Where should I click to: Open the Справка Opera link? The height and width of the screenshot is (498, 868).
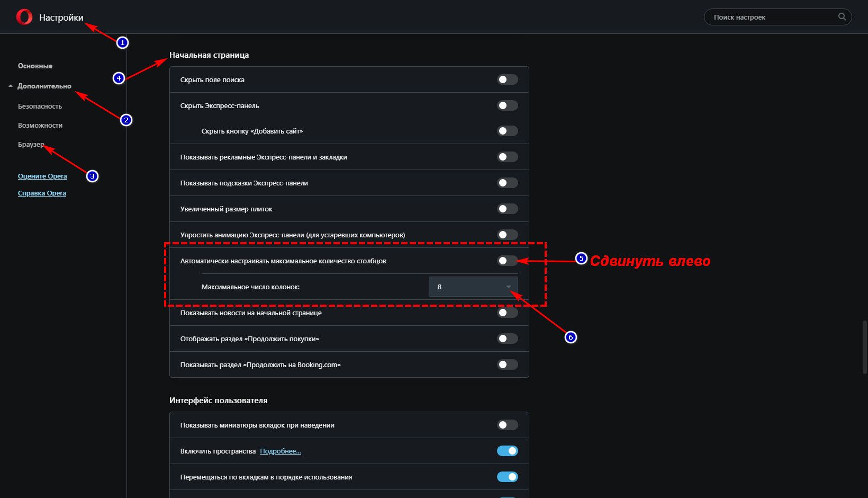(x=42, y=193)
